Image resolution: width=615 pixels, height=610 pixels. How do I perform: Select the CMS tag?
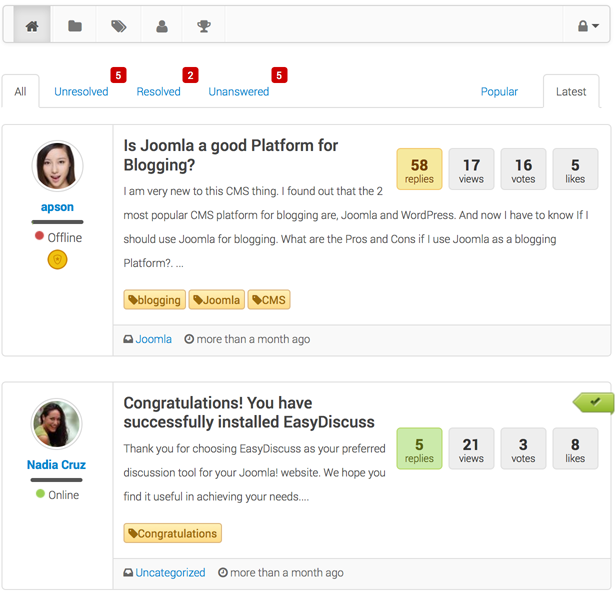269,300
